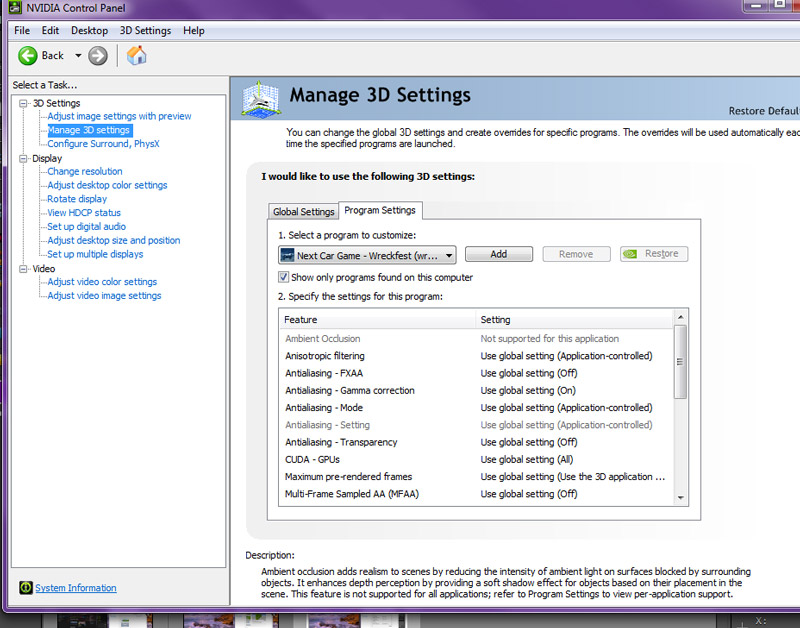Open the Home page house icon

tap(136, 55)
